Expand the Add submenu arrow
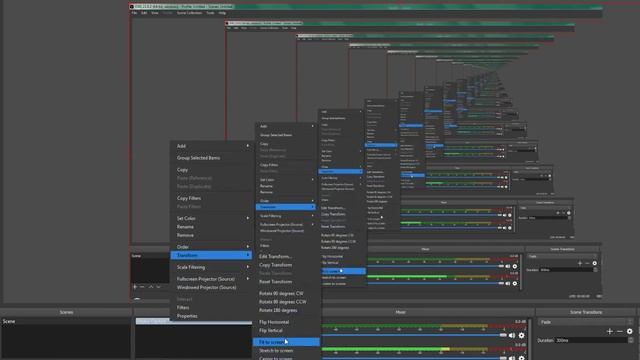The width and height of the screenshot is (640, 360). (248, 146)
